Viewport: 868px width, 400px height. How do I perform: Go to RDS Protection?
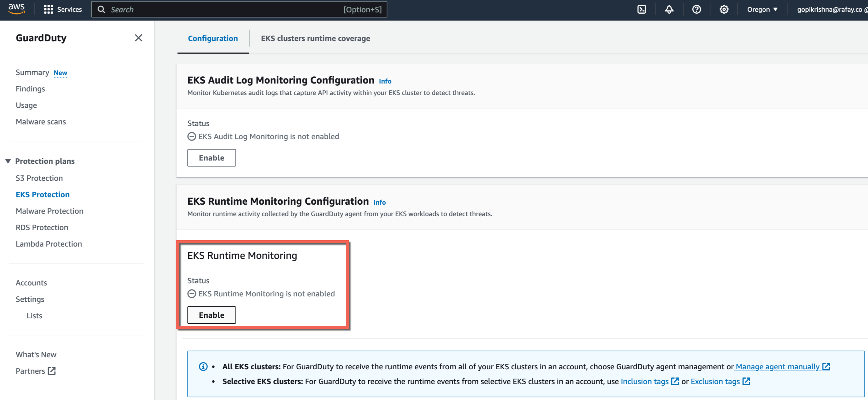pos(42,227)
